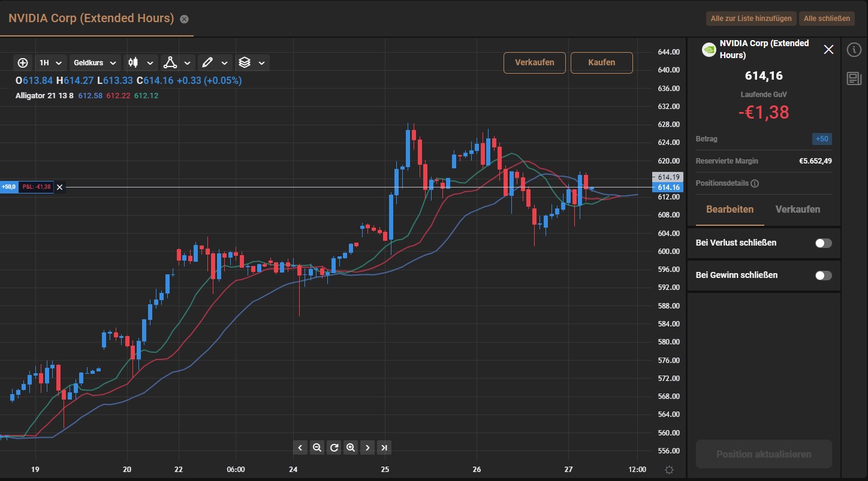Click the 614,16 price in side panel
868x481 pixels.
pyautogui.click(x=764, y=76)
